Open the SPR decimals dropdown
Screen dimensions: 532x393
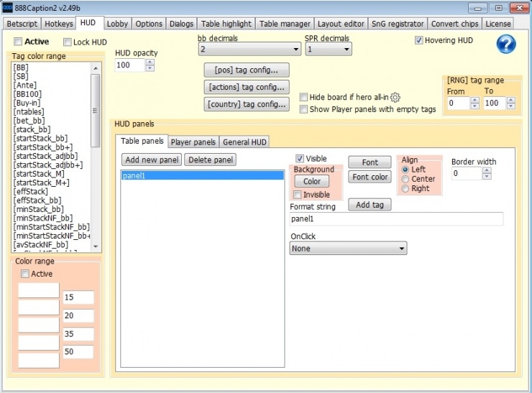(329, 49)
